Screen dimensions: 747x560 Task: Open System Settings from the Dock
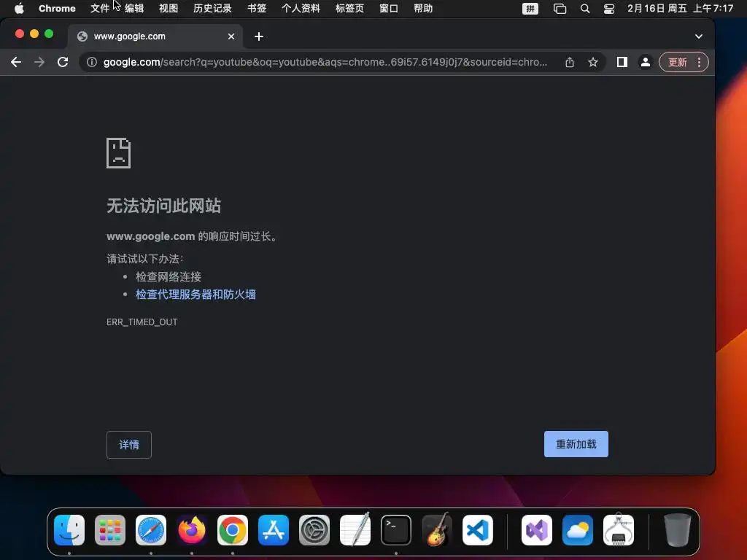pyautogui.click(x=314, y=530)
